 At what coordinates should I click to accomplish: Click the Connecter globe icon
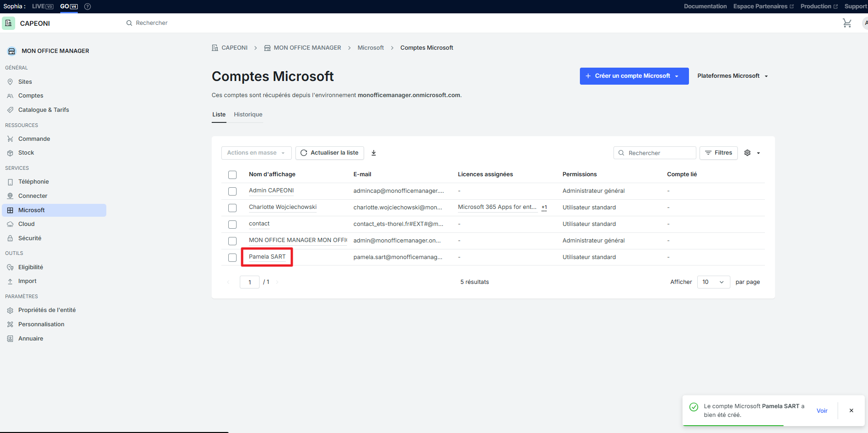click(10, 196)
